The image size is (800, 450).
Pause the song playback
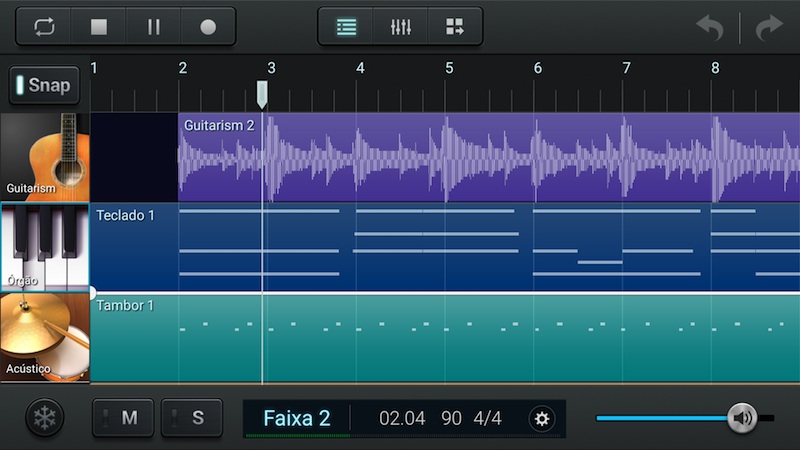point(154,27)
